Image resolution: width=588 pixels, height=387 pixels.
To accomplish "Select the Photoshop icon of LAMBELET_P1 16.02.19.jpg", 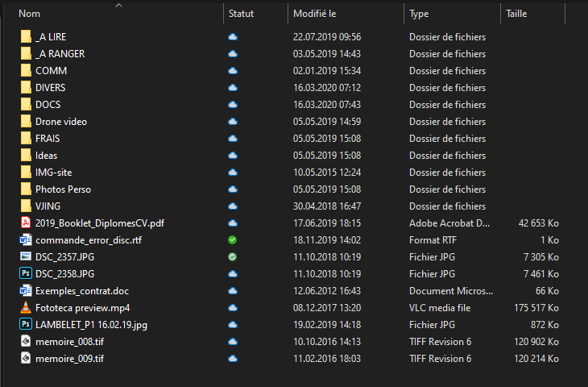I will (x=26, y=324).
